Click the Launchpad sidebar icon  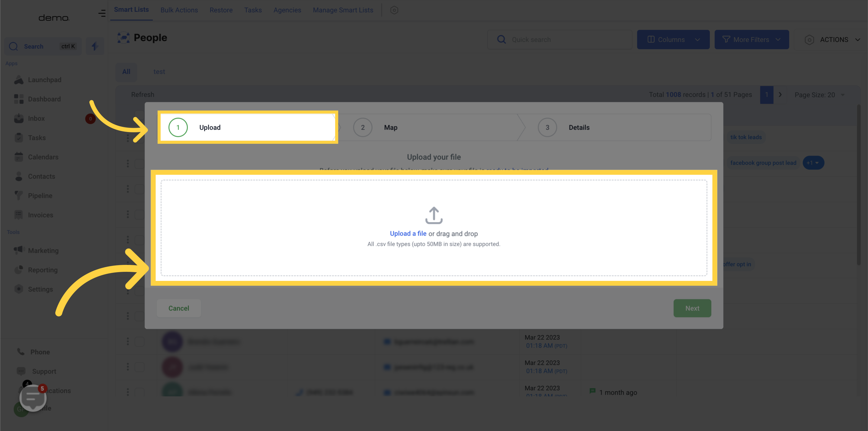[x=19, y=80]
